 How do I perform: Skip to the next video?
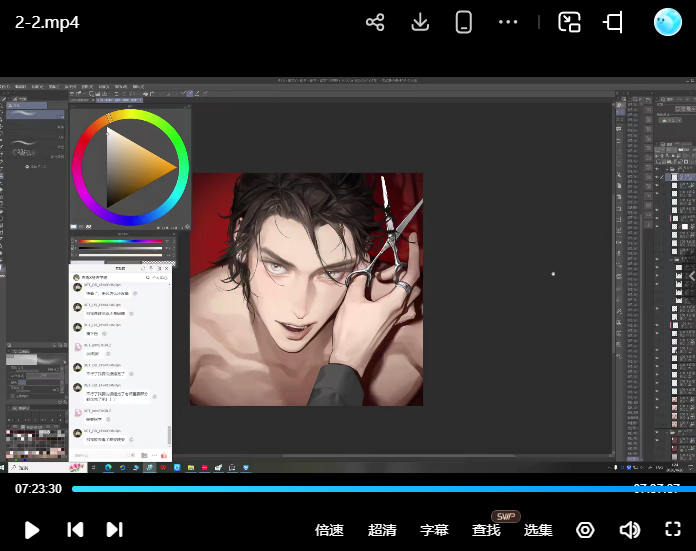pos(115,530)
